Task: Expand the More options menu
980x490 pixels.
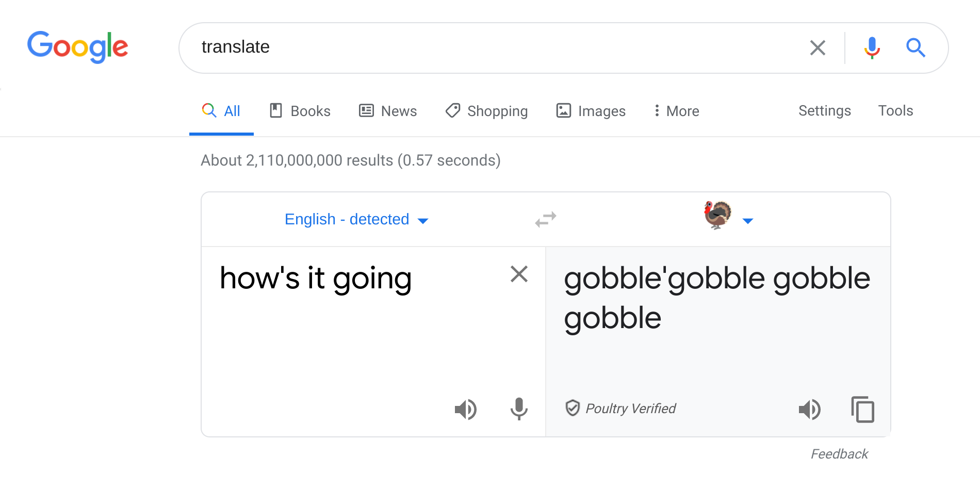Action: point(675,111)
